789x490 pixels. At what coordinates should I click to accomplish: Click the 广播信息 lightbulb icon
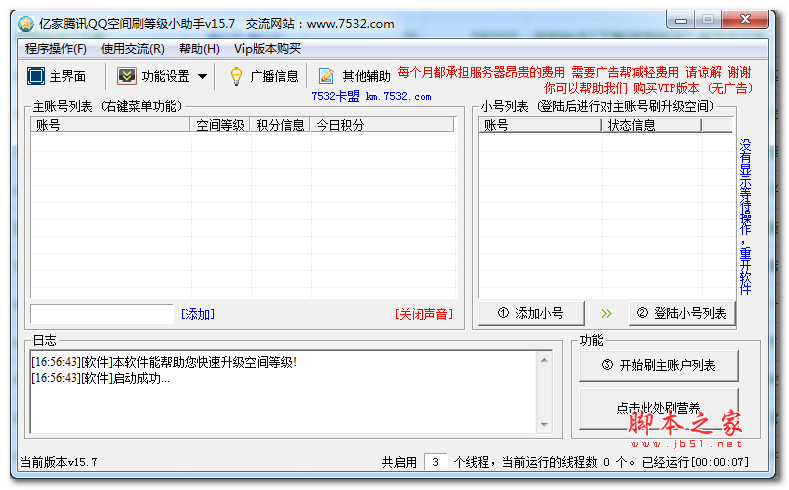(236, 76)
